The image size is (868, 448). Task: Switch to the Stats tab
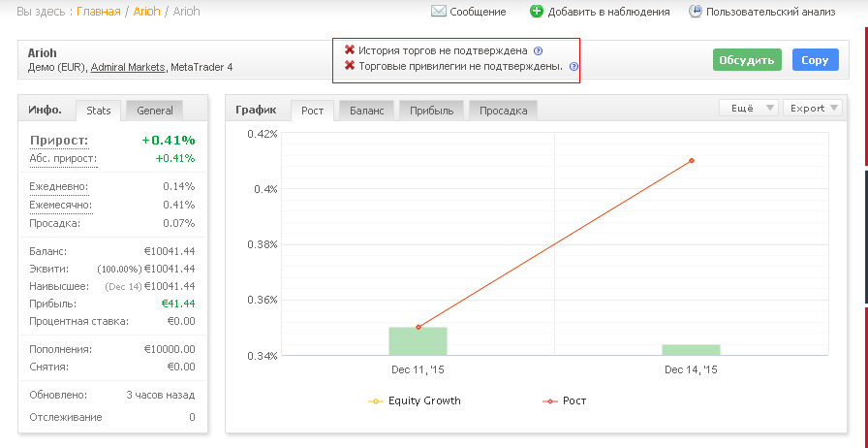click(99, 111)
